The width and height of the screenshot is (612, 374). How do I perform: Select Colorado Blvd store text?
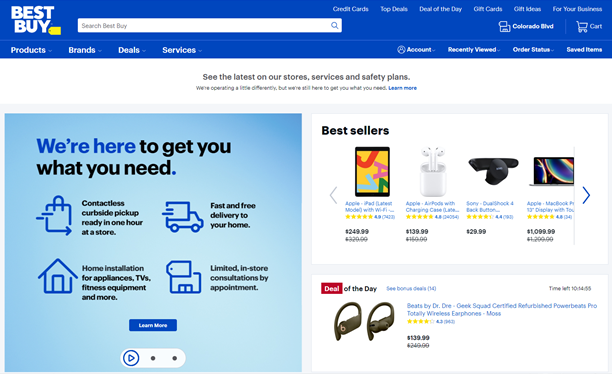pos(533,26)
